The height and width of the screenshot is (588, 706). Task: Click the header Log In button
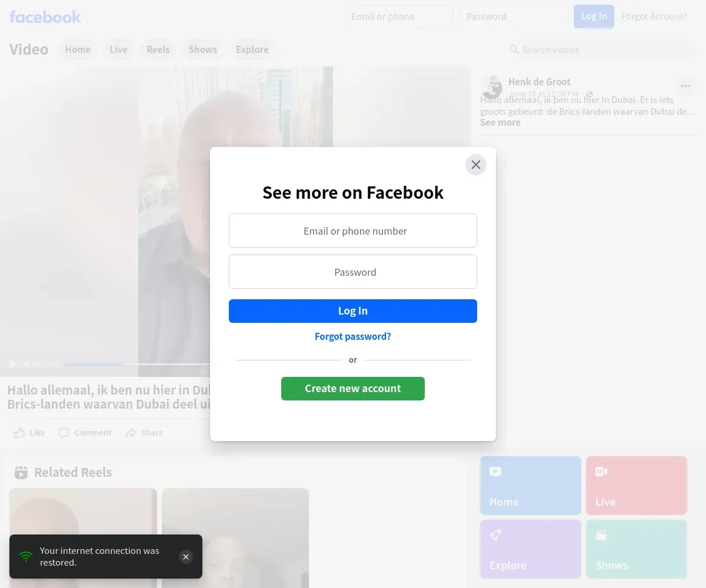(x=594, y=16)
